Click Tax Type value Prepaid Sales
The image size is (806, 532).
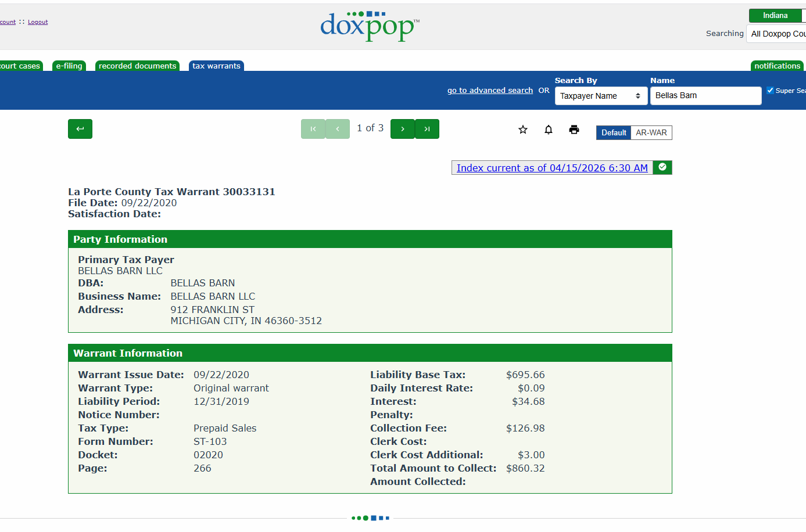point(225,428)
